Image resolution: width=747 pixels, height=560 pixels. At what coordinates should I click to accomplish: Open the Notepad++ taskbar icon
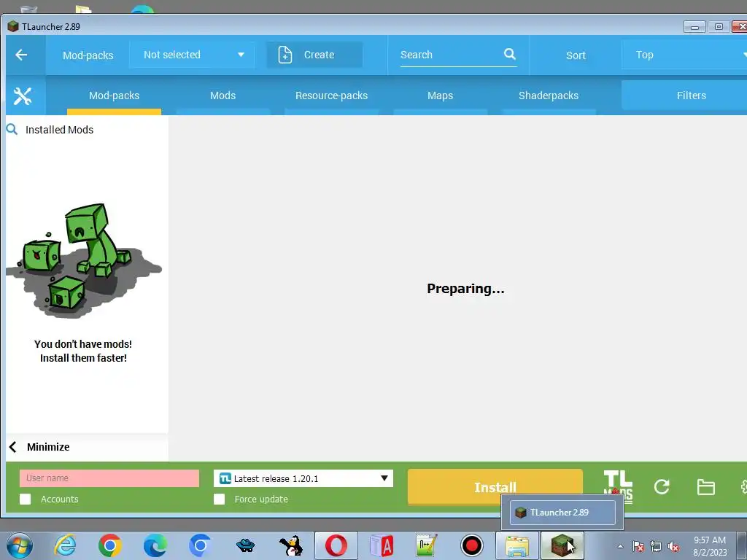click(426, 545)
